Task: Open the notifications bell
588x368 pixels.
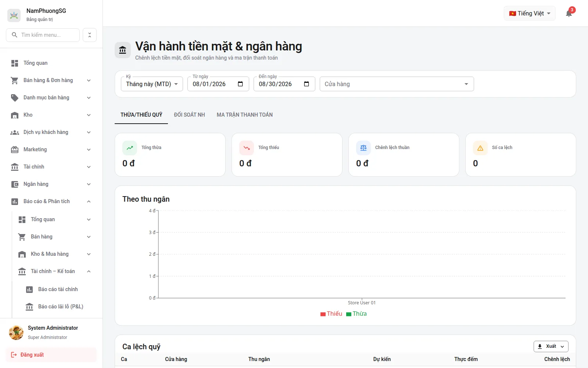Action: click(x=569, y=14)
